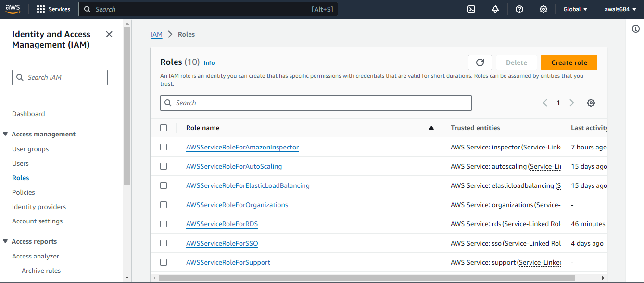
Task: Collapse the Access management section
Action: pos(5,134)
